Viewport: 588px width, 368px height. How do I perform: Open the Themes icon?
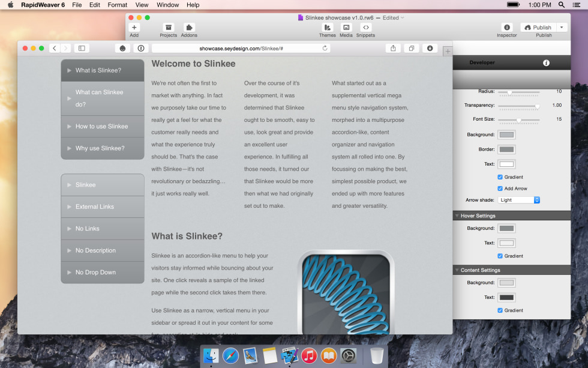pyautogui.click(x=328, y=28)
